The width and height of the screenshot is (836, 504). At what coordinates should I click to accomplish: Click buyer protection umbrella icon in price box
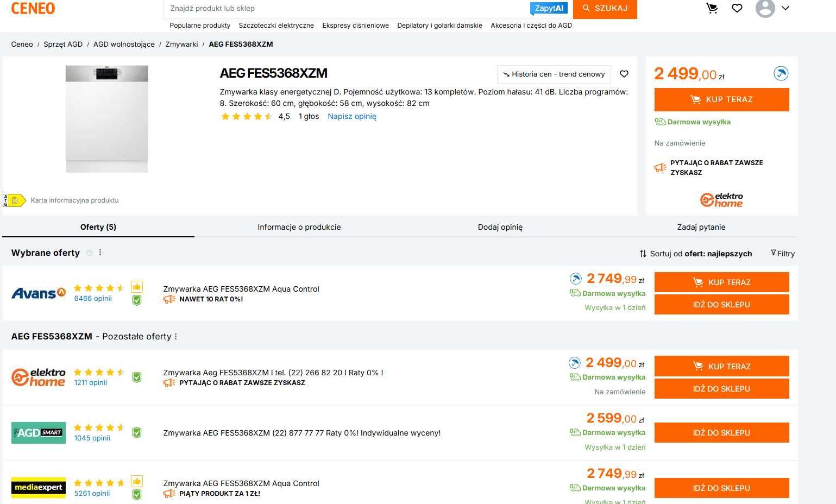click(x=781, y=73)
